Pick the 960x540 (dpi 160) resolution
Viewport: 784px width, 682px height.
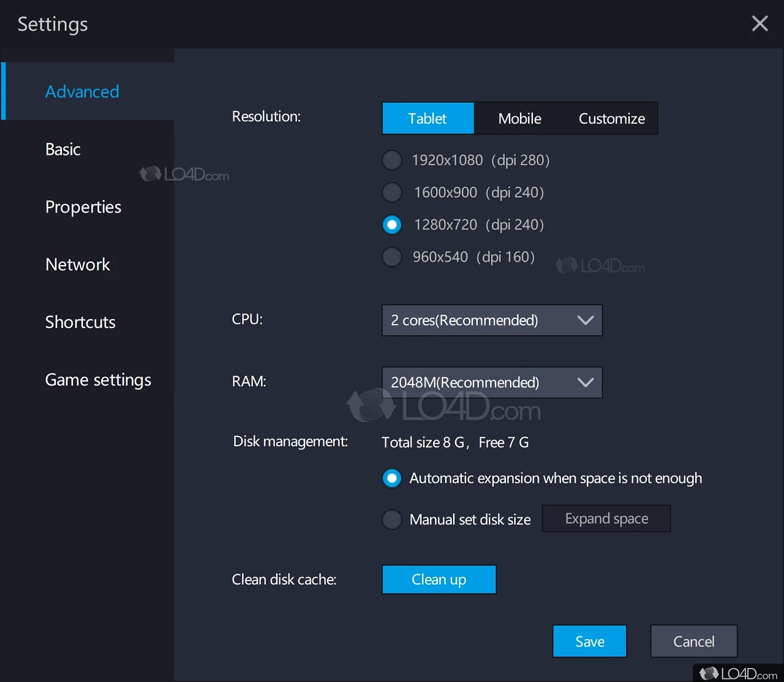tap(392, 257)
